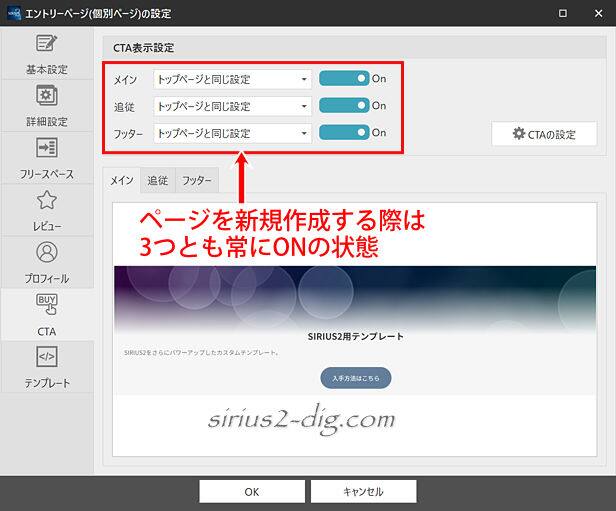This screenshot has height=511, width=616.
Task: Expand the フッター setting dropdown
Action: (x=232, y=132)
